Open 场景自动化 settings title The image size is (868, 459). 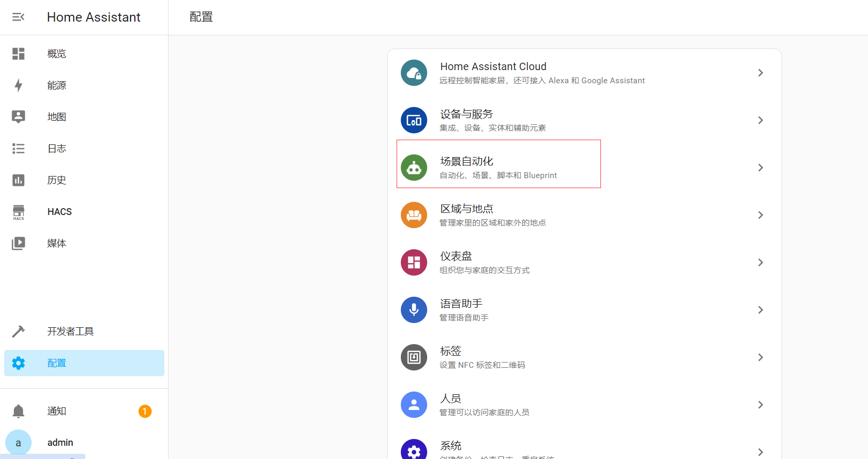467,161
